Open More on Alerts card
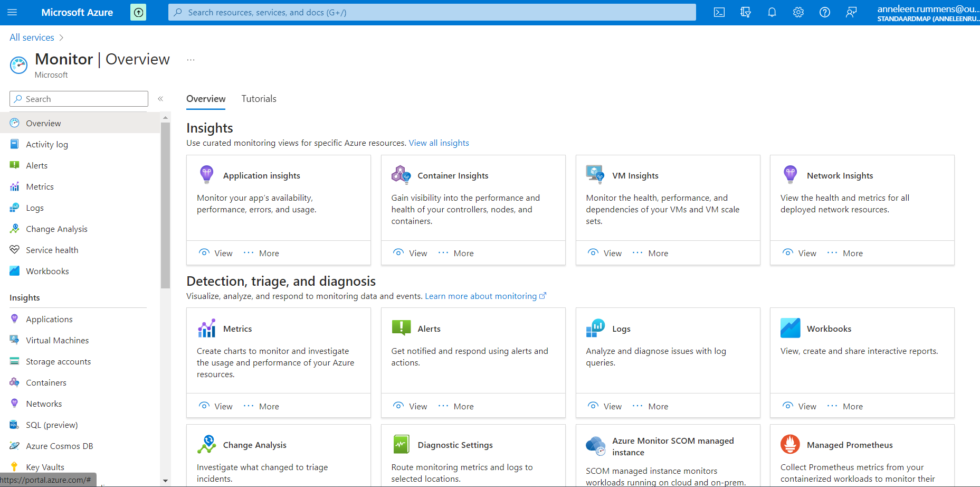 tap(456, 406)
